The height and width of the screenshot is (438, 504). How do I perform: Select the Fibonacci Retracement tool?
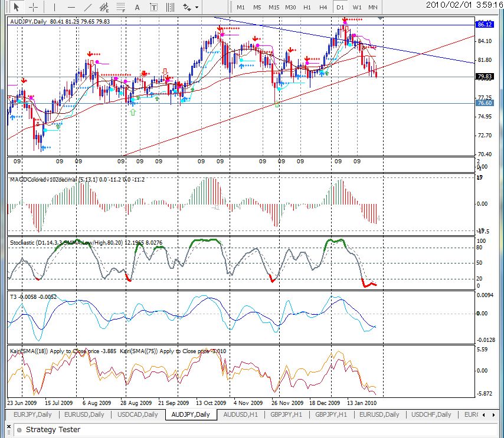point(120,6)
